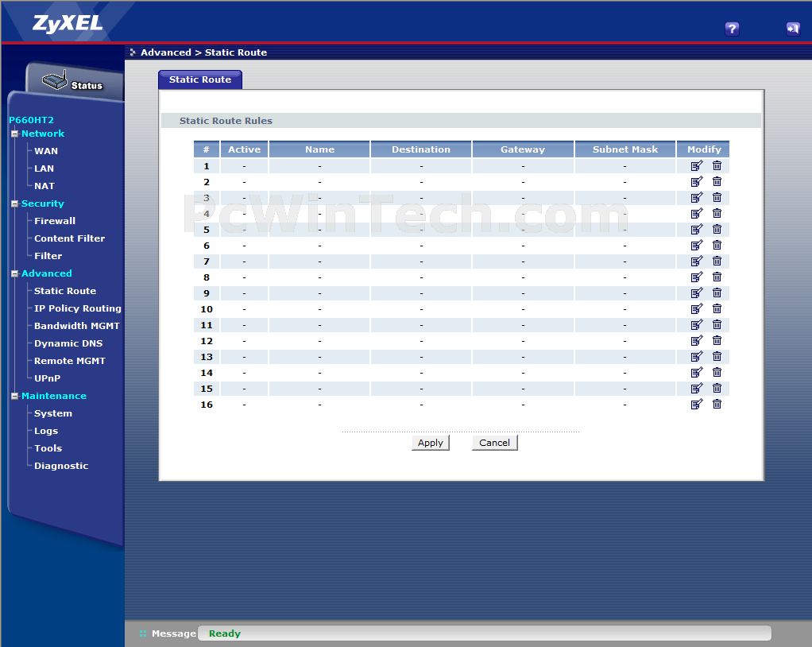This screenshot has height=647, width=812.
Task: Edit static route rule 5
Action: click(x=697, y=230)
